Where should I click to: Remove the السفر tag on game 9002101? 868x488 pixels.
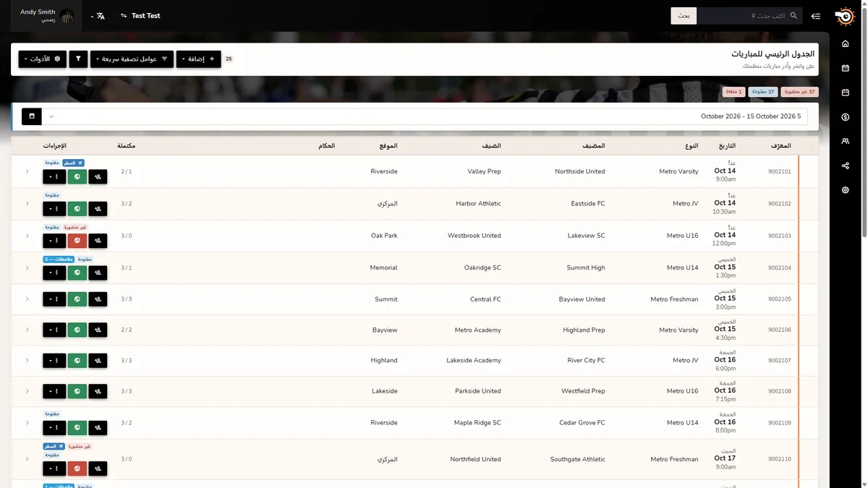click(80, 163)
